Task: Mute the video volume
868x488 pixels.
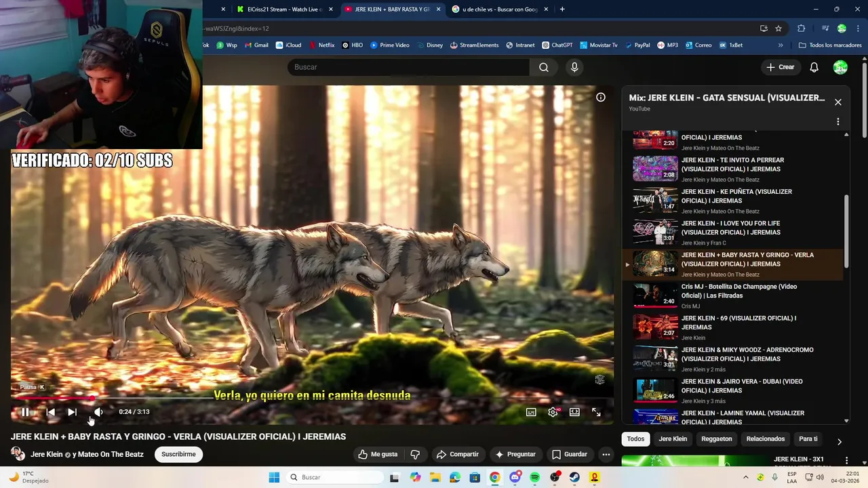Action: 98,412
